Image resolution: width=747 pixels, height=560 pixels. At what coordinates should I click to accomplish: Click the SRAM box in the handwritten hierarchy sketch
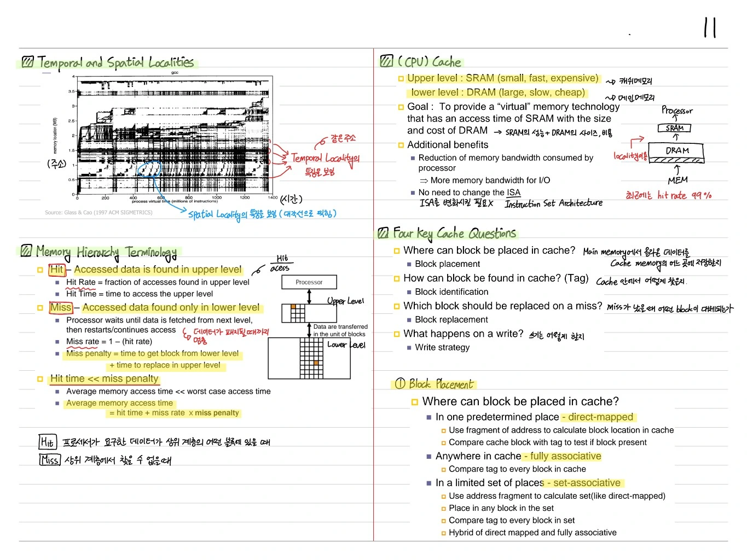click(x=675, y=128)
